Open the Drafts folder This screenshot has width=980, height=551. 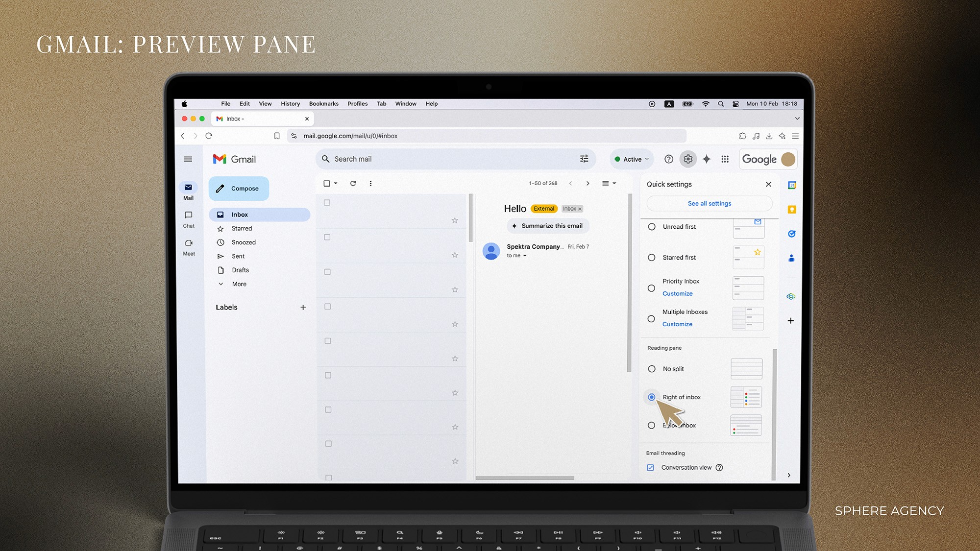coord(240,270)
